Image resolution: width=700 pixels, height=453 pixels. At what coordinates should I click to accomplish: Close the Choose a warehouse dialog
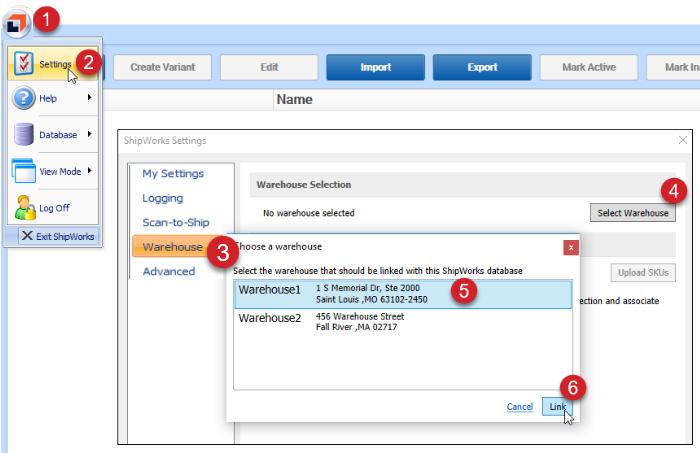(571, 248)
